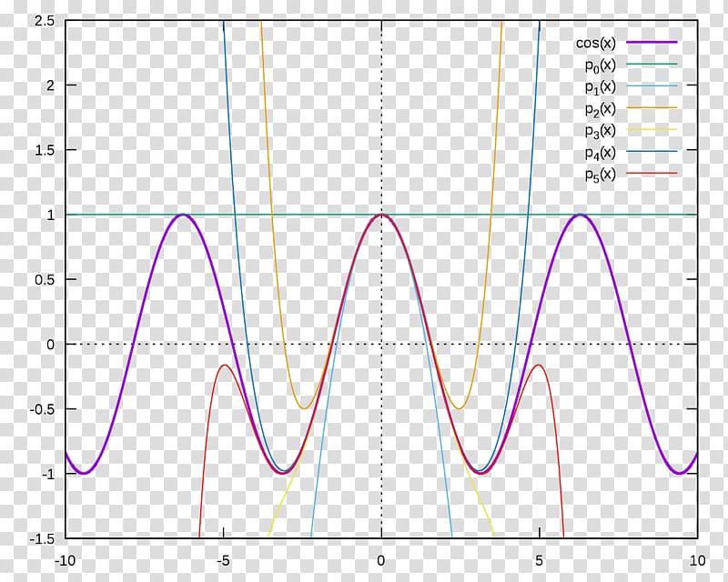Click the light blue p1(x) legend line sample
The width and height of the screenshot is (728, 582).
[652, 85]
